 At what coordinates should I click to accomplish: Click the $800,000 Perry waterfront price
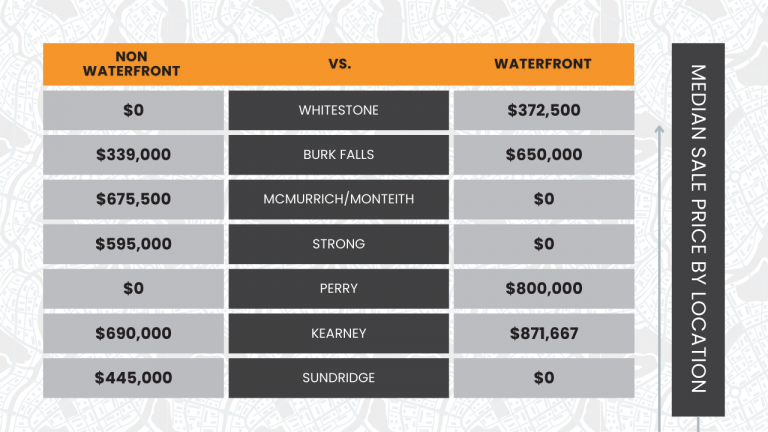[x=544, y=288]
